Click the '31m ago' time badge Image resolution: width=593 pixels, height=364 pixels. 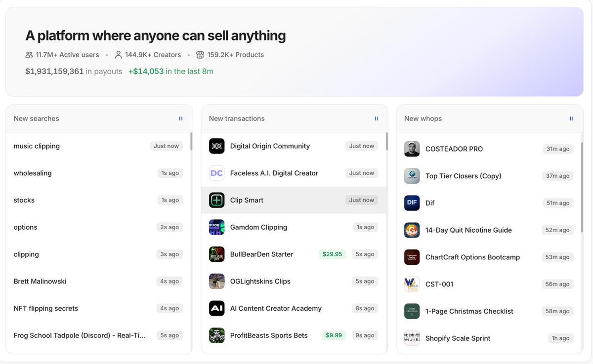point(557,149)
